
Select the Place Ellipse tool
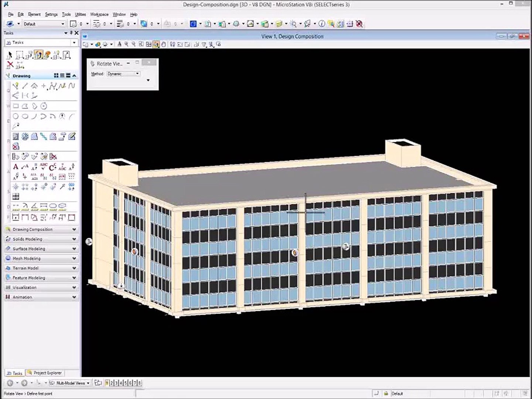(x=25, y=116)
